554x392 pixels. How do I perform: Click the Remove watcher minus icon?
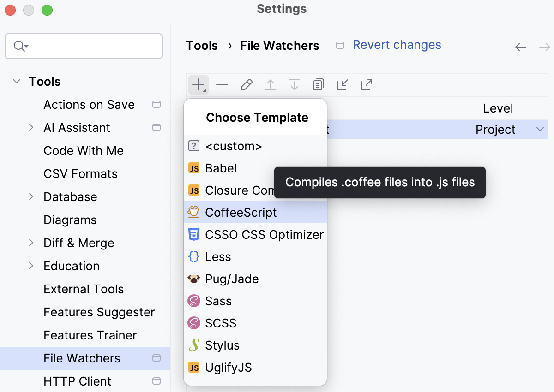[x=222, y=84]
